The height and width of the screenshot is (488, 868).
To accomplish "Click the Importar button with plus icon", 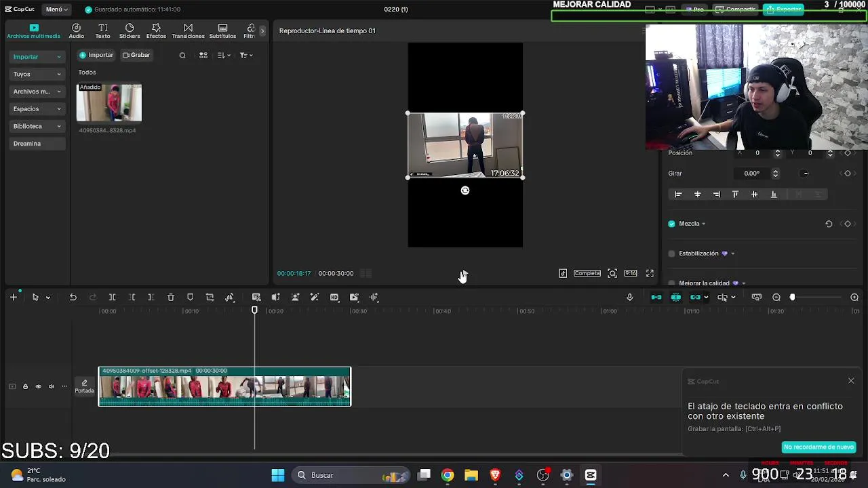I will tap(96, 55).
